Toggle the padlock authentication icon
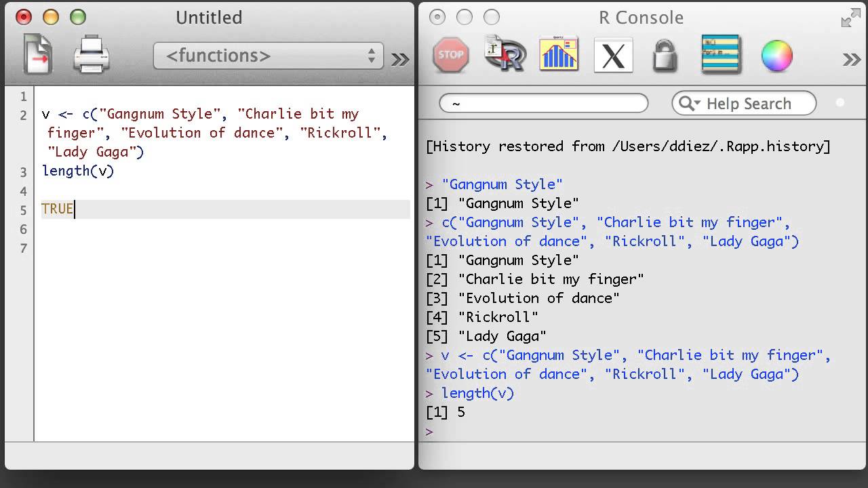Image resolution: width=868 pixels, height=488 pixels. 665,56
